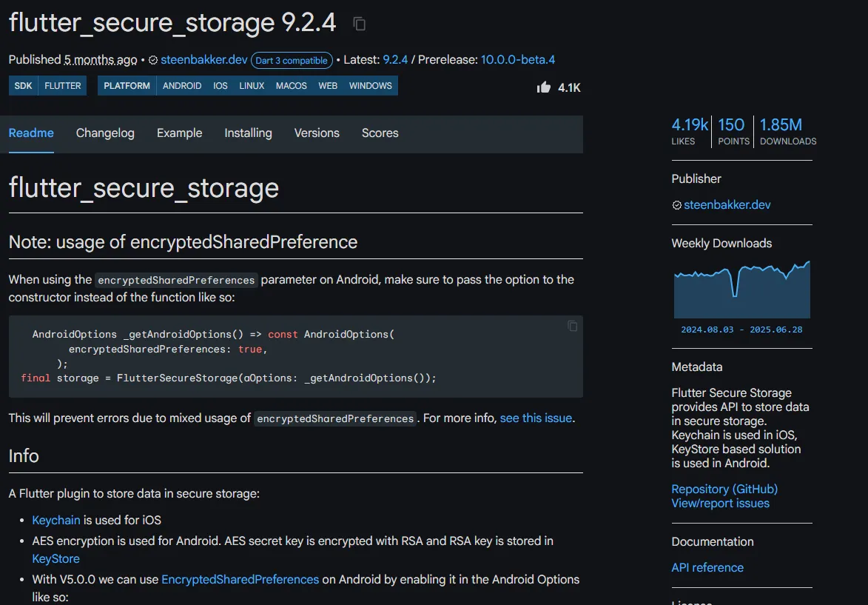Filter by LINUX platform tag

coord(252,86)
